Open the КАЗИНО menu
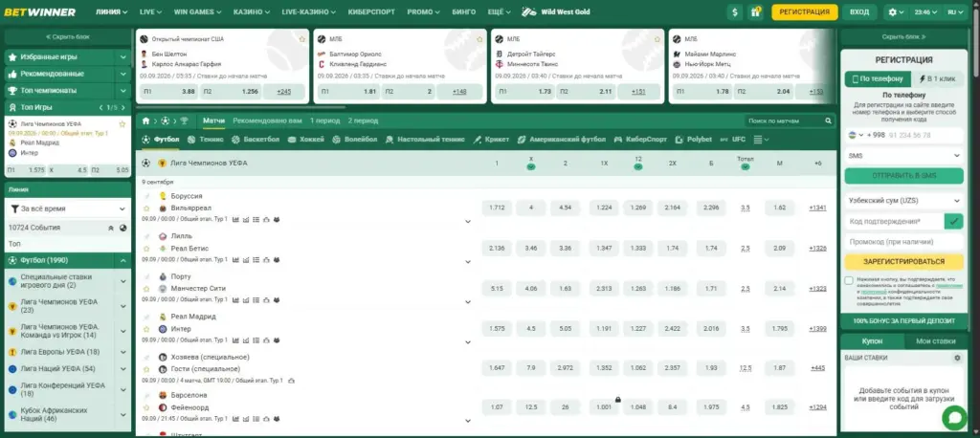This screenshot has width=980, height=438. click(x=251, y=11)
